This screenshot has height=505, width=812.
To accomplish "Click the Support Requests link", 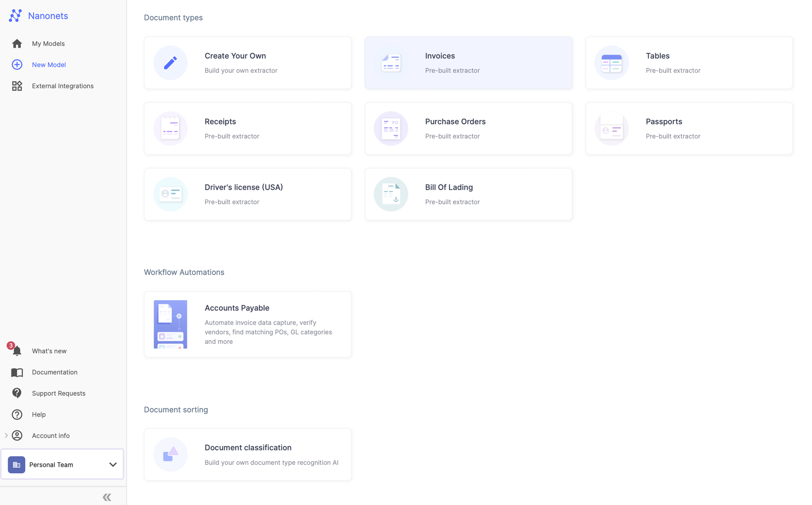I will tap(59, 393).
